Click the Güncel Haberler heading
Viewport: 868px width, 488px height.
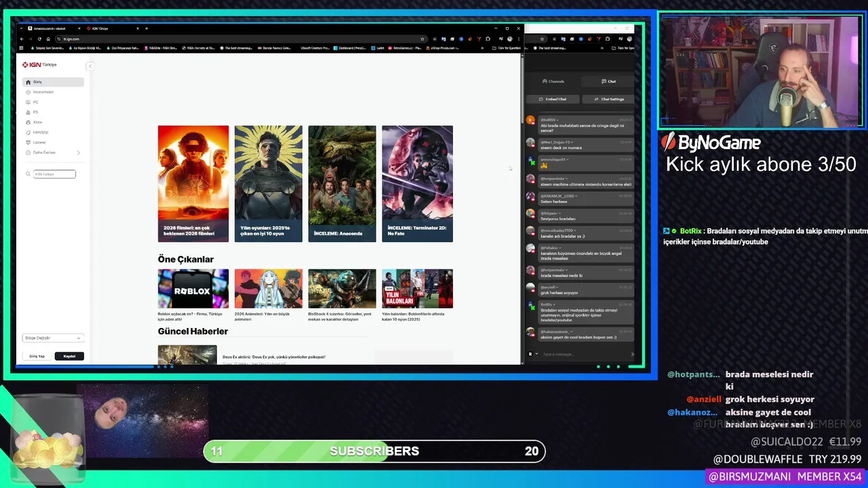pos(193,331)
